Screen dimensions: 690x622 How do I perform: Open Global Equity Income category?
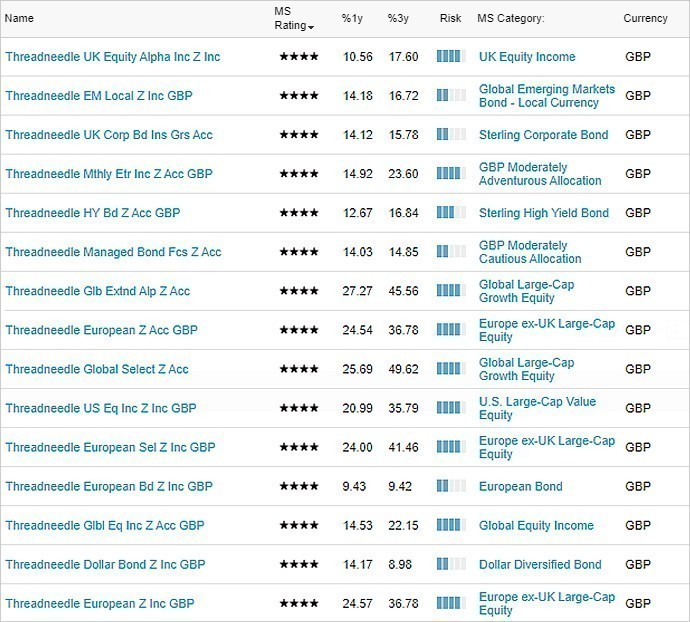click(x=536, y=525)
